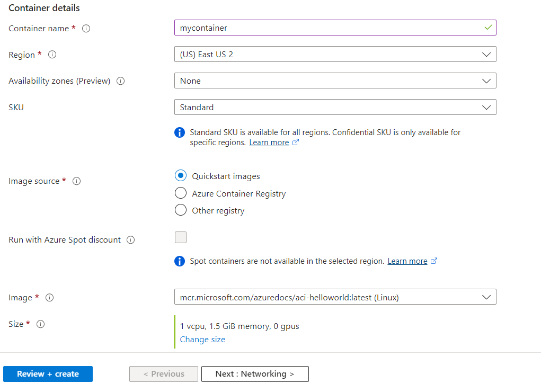Click the Review + create button
The width and height of the screenshot is (541, 392).
pyautogui.click(x=48, y=374)
